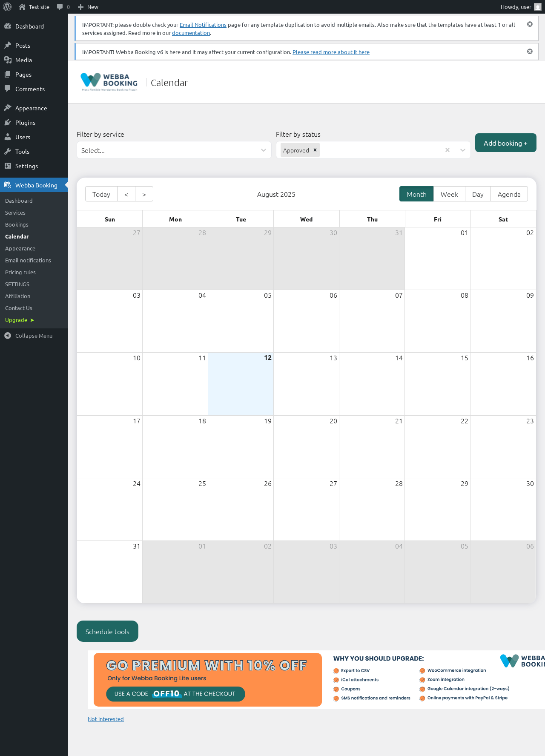Click the Plugins plug icon
The height and width of the screenshot is (756, 545).
[x=8, y=122]
